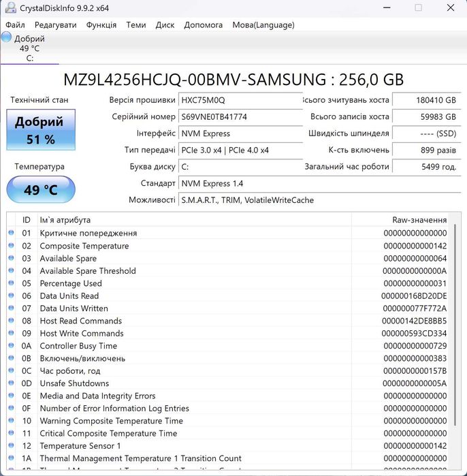Click raw value 0000000000000A
Viewport: 467px width, 476px height.
[415, 271]
